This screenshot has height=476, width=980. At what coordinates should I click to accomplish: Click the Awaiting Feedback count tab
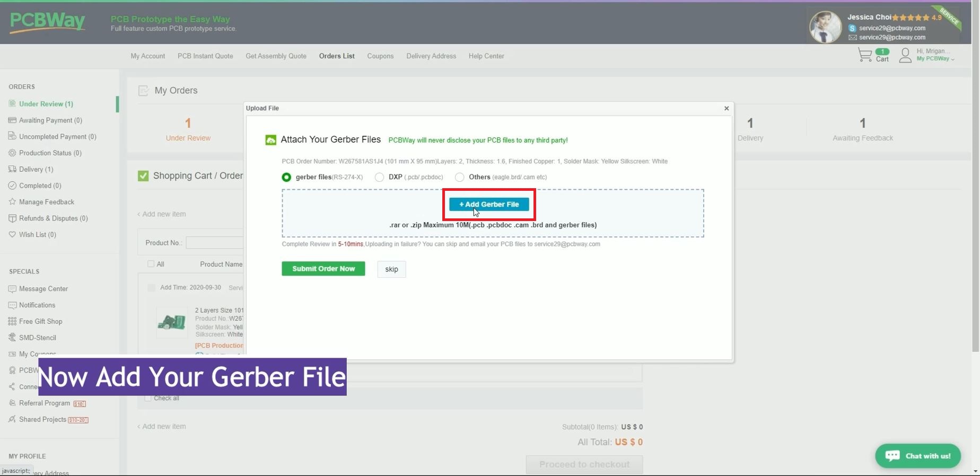point(862,129)
